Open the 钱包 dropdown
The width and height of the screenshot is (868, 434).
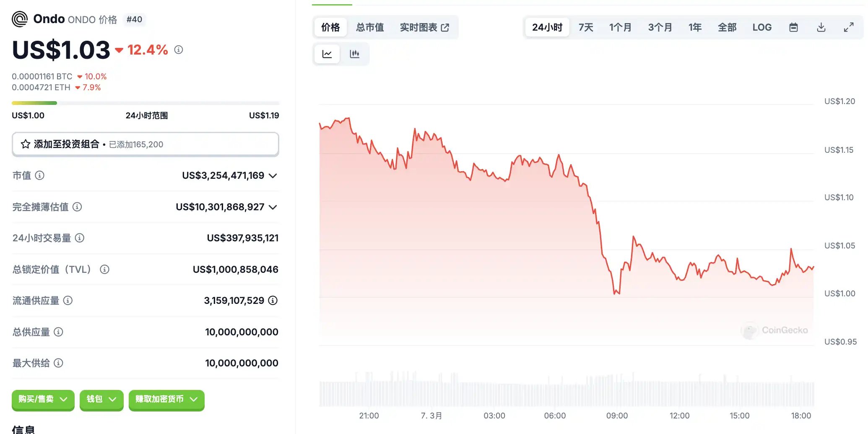[x=101, y=399]
